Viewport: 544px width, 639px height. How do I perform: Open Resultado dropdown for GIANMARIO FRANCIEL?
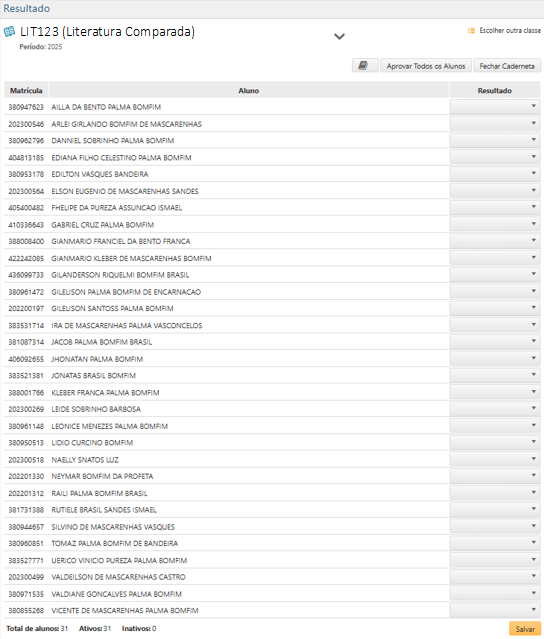pyautogui.click(x=495, y=241)
